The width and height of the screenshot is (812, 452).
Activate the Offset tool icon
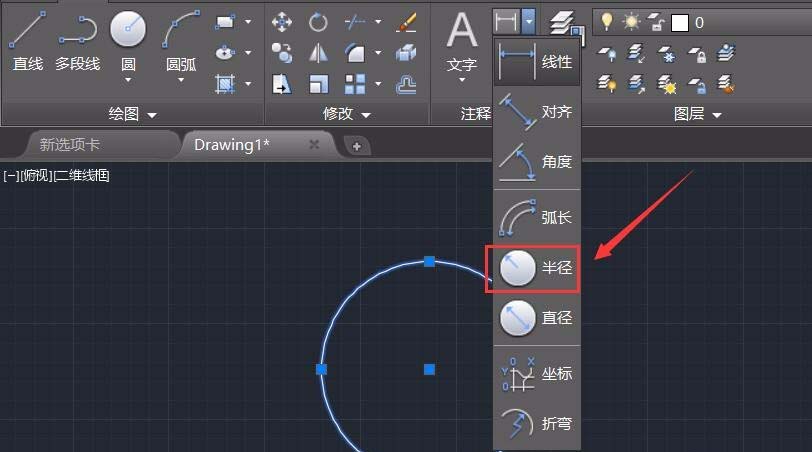(406, 84)
